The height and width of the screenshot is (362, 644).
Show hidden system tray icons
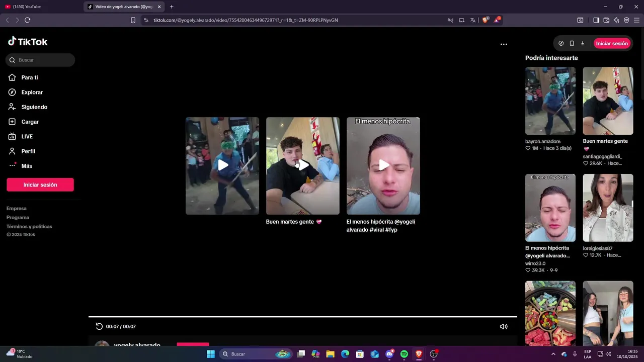tap(553, 354)
